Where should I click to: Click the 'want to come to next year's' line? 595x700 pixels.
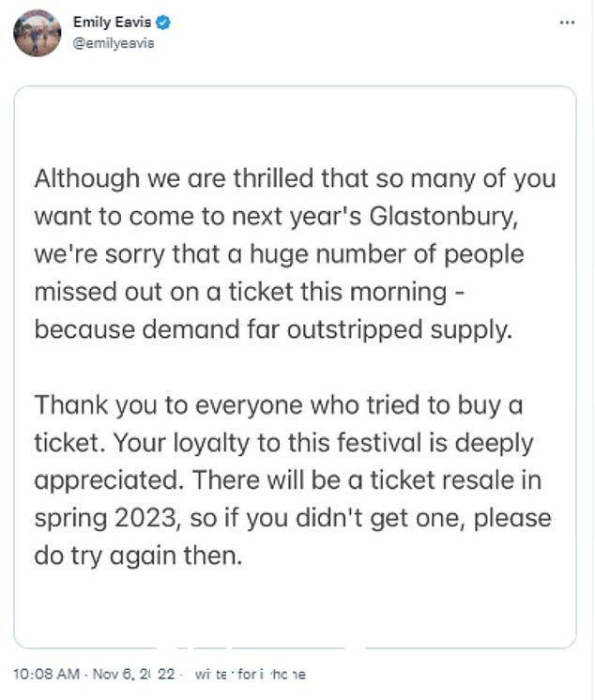276,217
